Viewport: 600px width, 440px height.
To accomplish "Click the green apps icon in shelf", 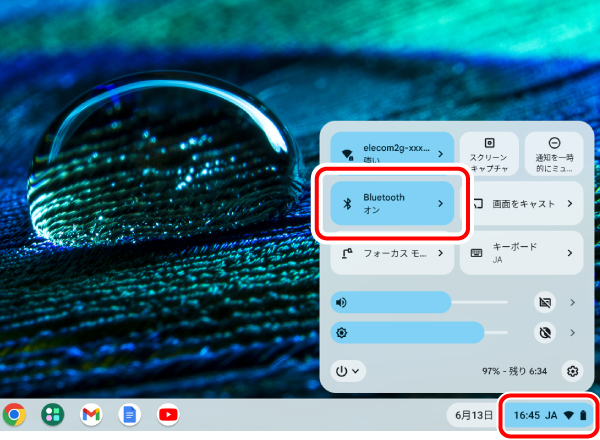I will [x=52, y=414].
